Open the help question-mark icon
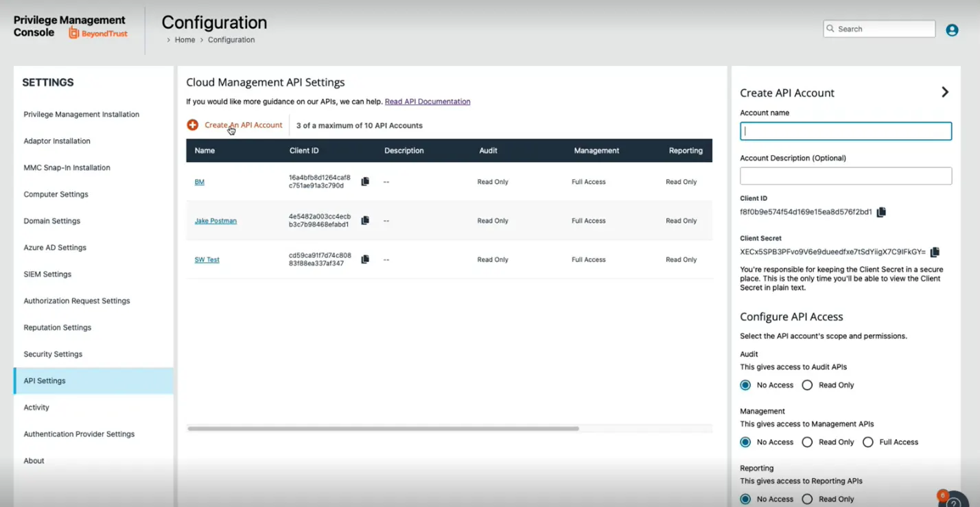The width and height of the screenshot is (980, 507). click(954, 502)
